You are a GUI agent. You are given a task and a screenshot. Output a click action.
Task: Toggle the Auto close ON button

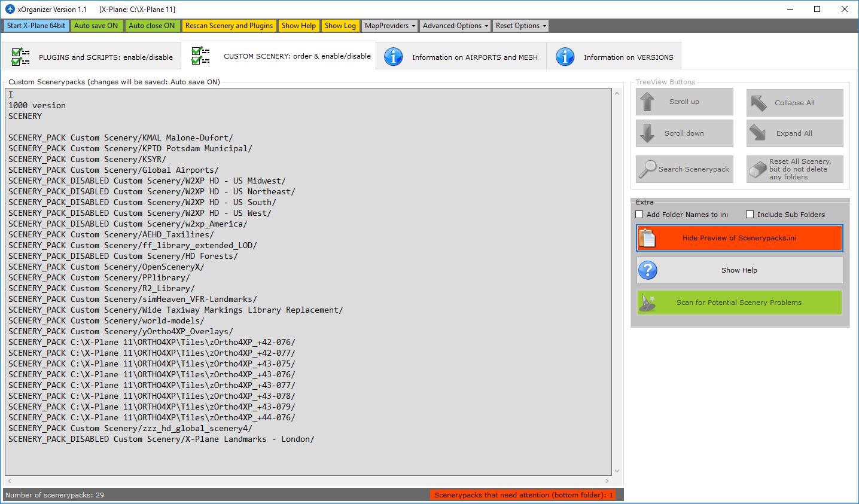pos(152,26)
